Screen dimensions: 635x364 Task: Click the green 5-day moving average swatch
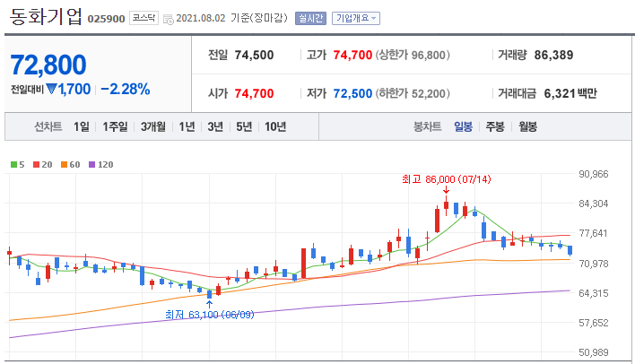[14, 164]
